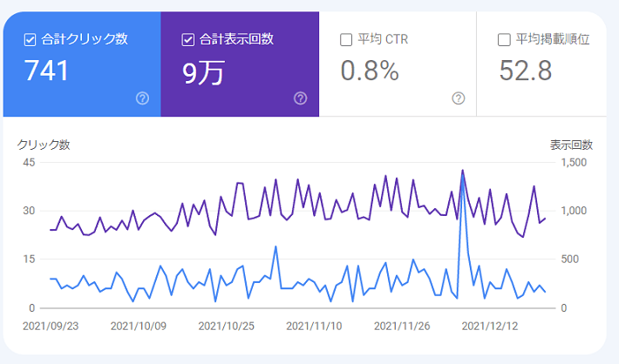The width and height of the screenshot is (619, 364).
Task: Select the 合計クリック数 label text
Action: (x=85, y=39)
